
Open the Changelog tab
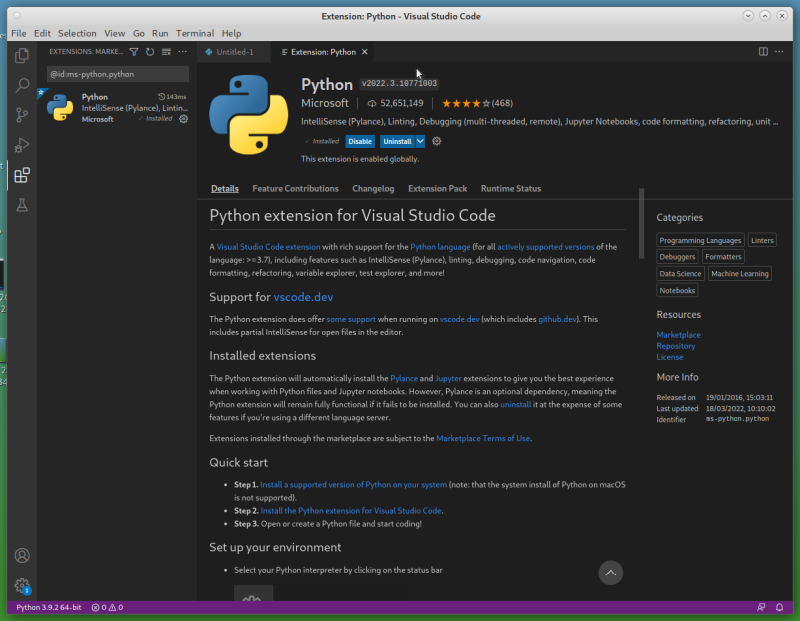pos(373,188)
